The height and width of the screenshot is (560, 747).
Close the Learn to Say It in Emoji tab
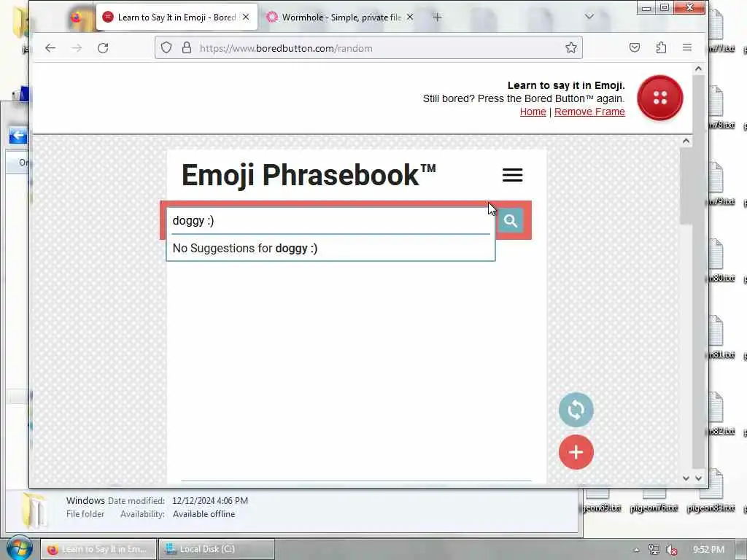point(246,17)
